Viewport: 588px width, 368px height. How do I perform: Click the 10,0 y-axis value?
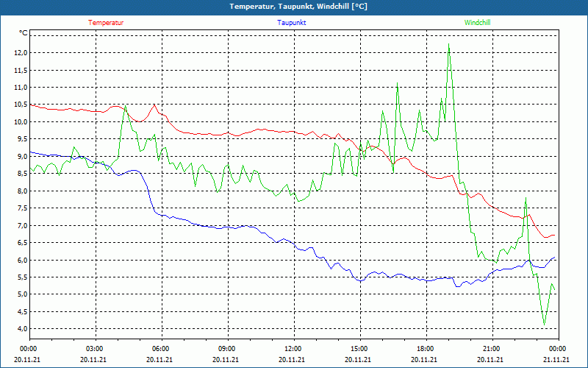(21, 121)
